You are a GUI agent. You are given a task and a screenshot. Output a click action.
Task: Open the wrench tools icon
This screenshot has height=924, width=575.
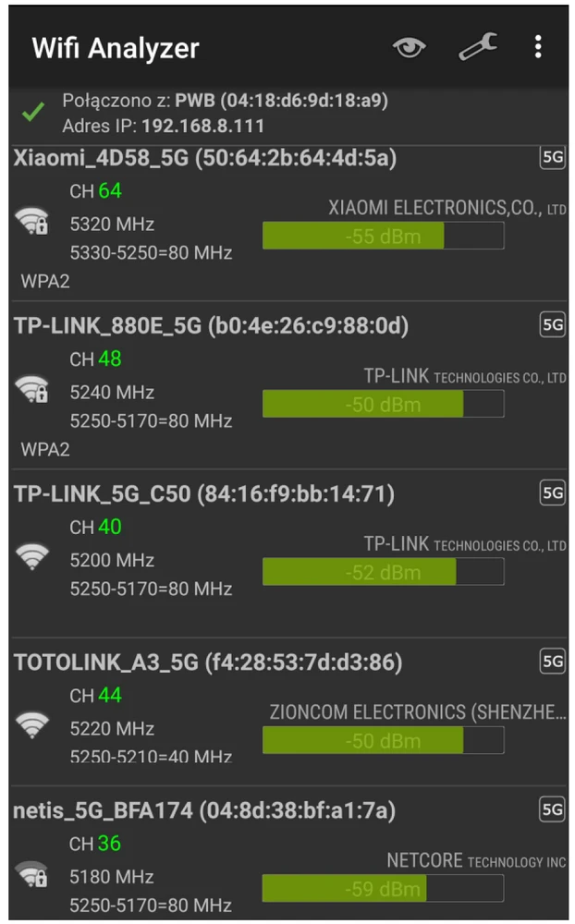[477, 47]
